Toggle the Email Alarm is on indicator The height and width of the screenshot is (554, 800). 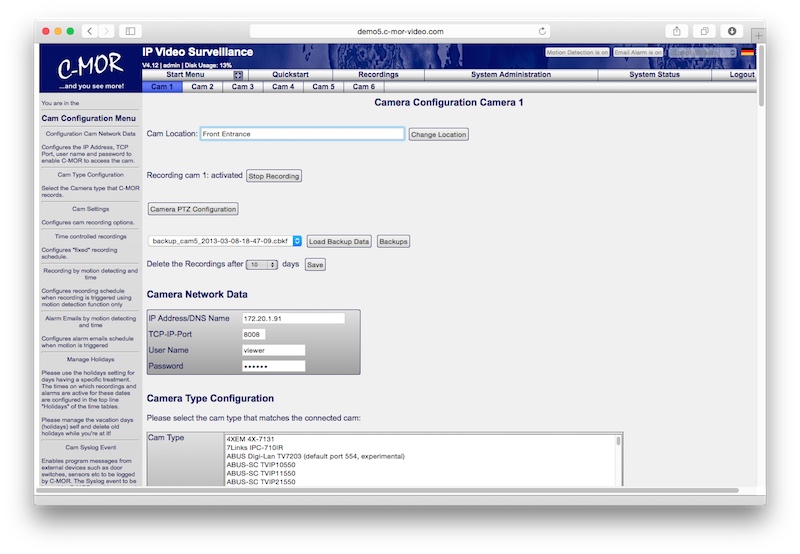[638, 52]
